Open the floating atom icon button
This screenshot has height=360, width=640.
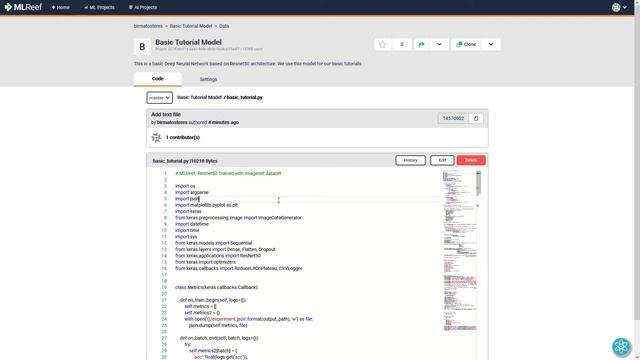click(621, 346)
